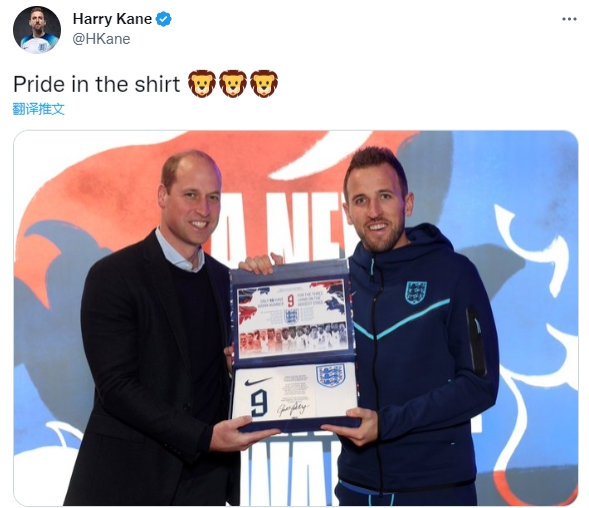Click the three lions crest on the framed shirt
The height and width of the screenshot is (508, 589).
331,375
